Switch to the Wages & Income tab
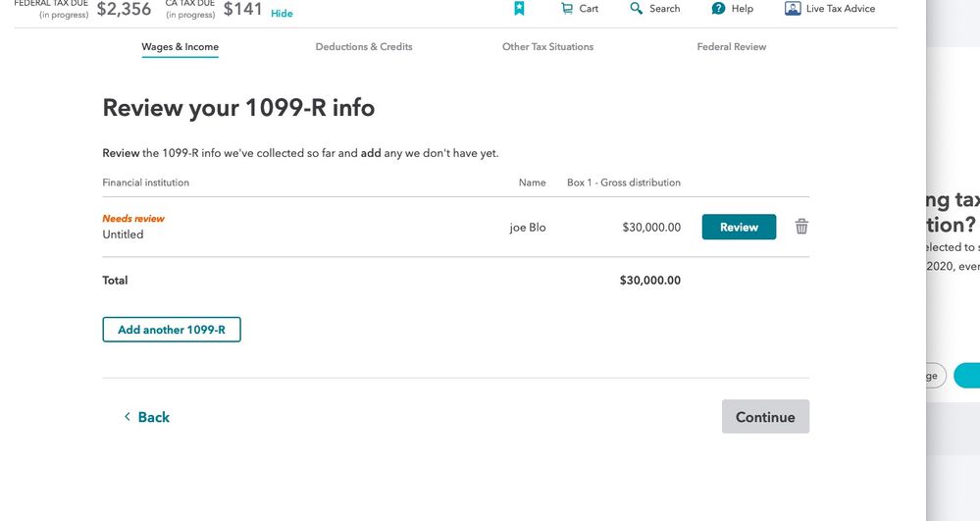This screenshot has width=980, height=521. [x=180, y=46]
